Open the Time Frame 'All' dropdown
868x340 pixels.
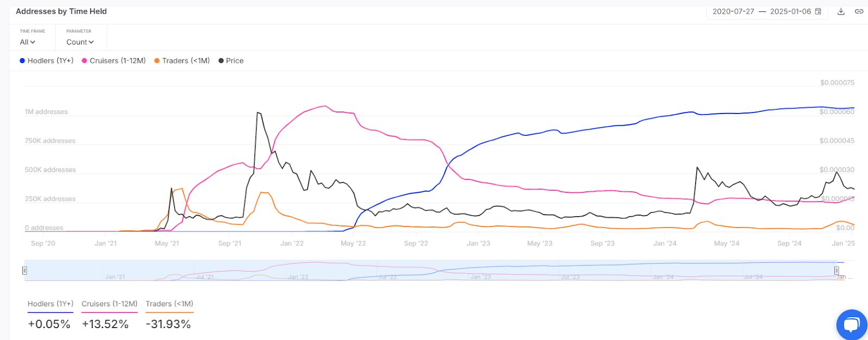tap(28, 42)
